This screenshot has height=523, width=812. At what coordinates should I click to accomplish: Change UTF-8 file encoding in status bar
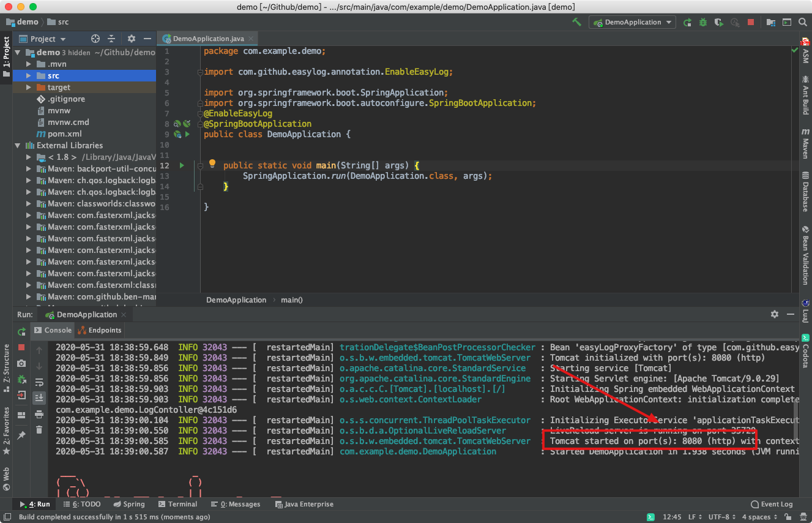[722, 517]
